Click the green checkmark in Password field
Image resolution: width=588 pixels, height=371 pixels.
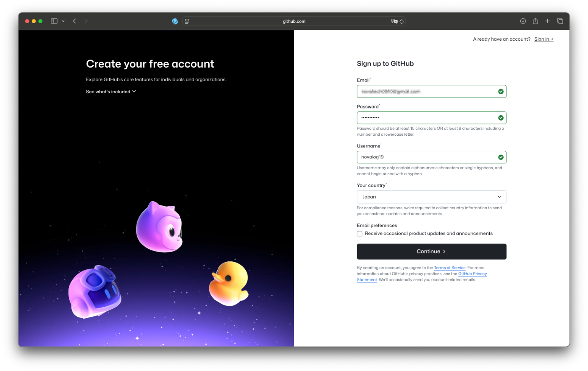tap(501, 118)
